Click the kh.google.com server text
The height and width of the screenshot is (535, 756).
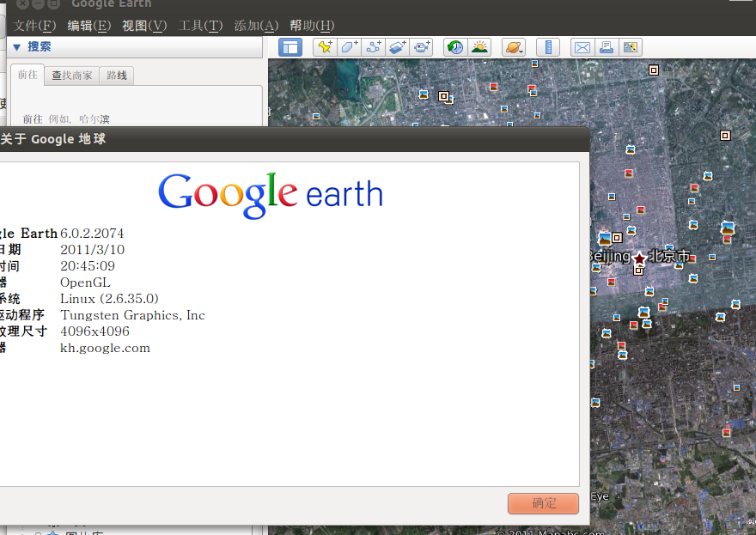[105, 348]
